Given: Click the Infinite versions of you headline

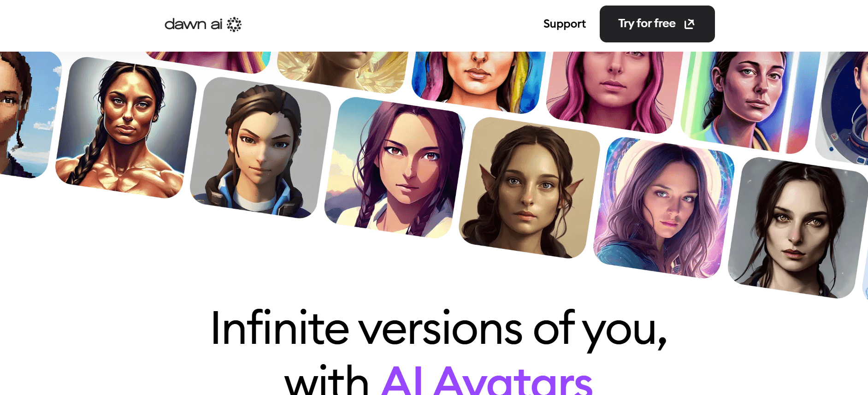Looking at the screenshot, I should (439, 329).
